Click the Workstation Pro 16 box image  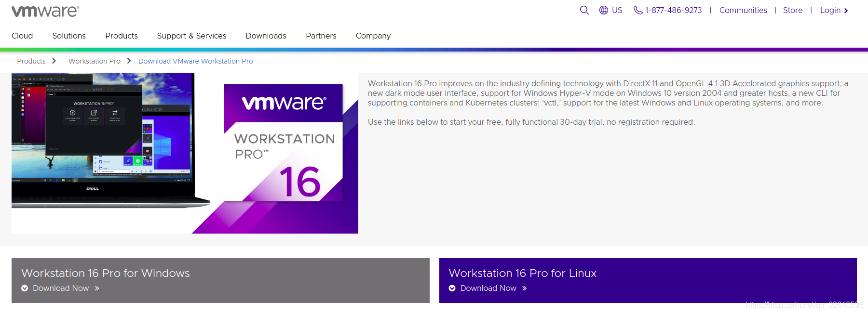pos(283,143)
